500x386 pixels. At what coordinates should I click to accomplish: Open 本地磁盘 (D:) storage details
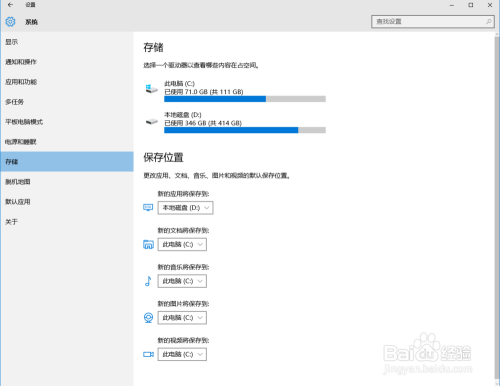tap(235, 123)
